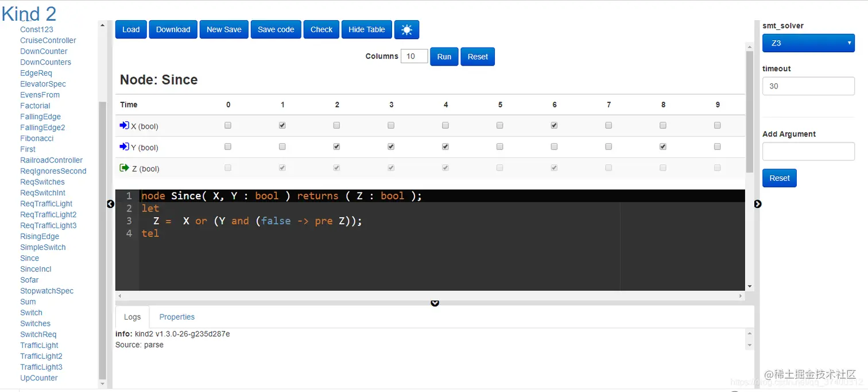868x392 pixels.
Task: Click the New Save button
Action: [224, 30]
